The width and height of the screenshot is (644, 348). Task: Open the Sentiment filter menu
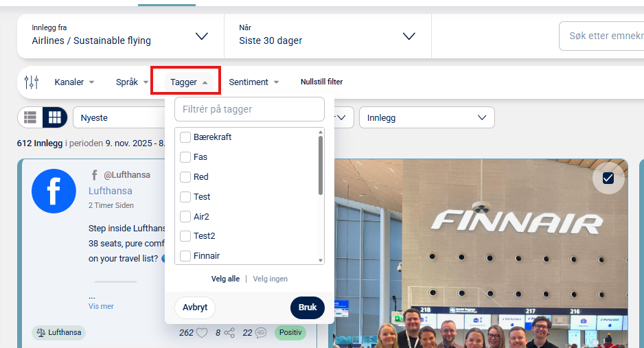click(x=254, y=82)
